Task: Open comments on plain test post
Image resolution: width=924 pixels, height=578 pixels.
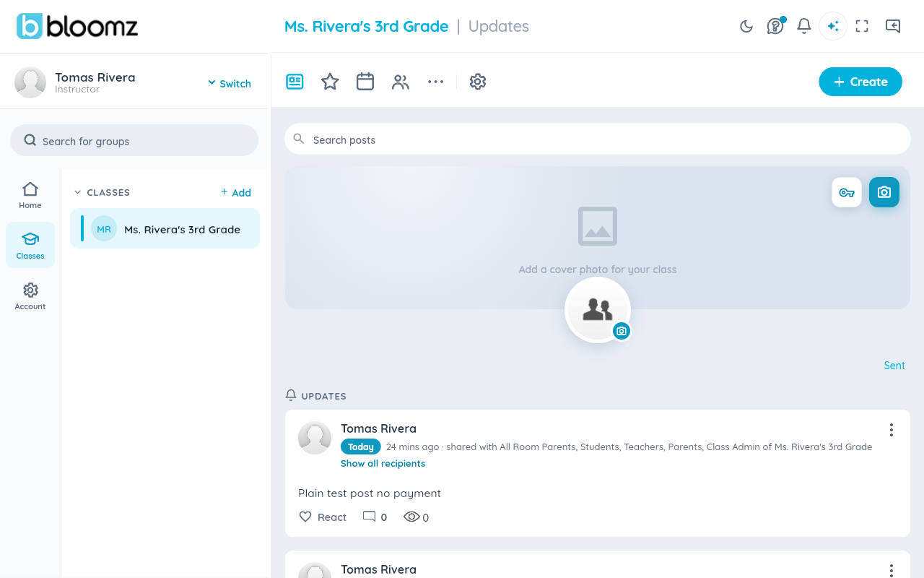Action: click(375, 517)
